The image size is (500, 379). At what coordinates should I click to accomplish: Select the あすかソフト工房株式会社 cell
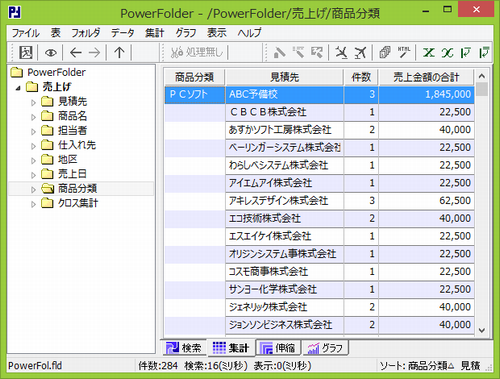(284, 130)
